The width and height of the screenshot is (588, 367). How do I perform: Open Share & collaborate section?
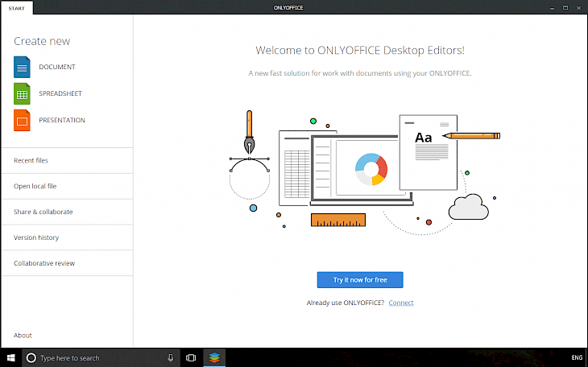[x=68, y=212]
